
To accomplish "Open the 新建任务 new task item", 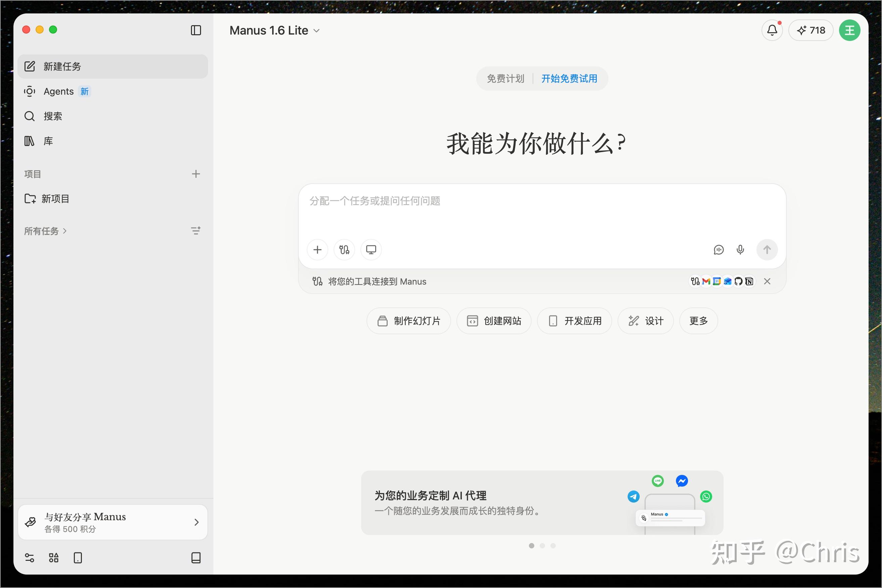I will pyautogui.click(x=112, y=66).
